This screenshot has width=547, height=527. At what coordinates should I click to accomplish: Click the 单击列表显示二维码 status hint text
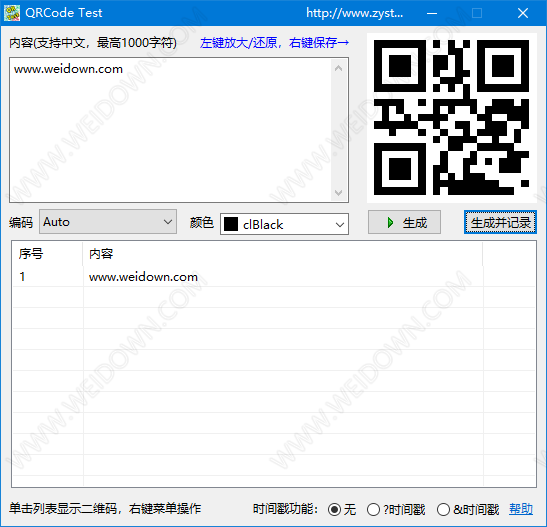[105, 509]
